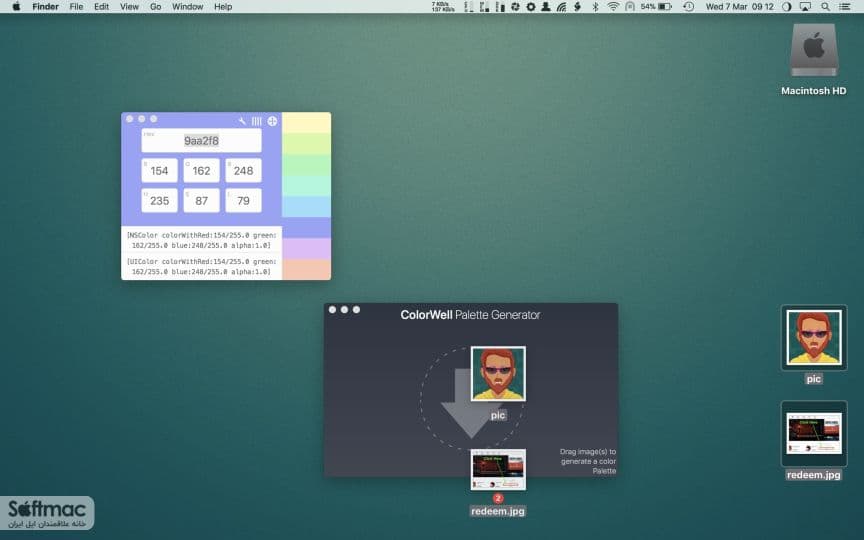The width and height of the screenshot is (864, 540).
Task: Open the Finder menu
Action: click(x=46, y=7)
